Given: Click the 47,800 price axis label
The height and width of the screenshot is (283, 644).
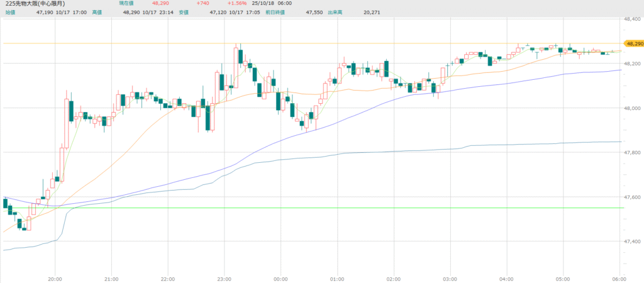Looking at the screenshot, I should click(633, 153).
